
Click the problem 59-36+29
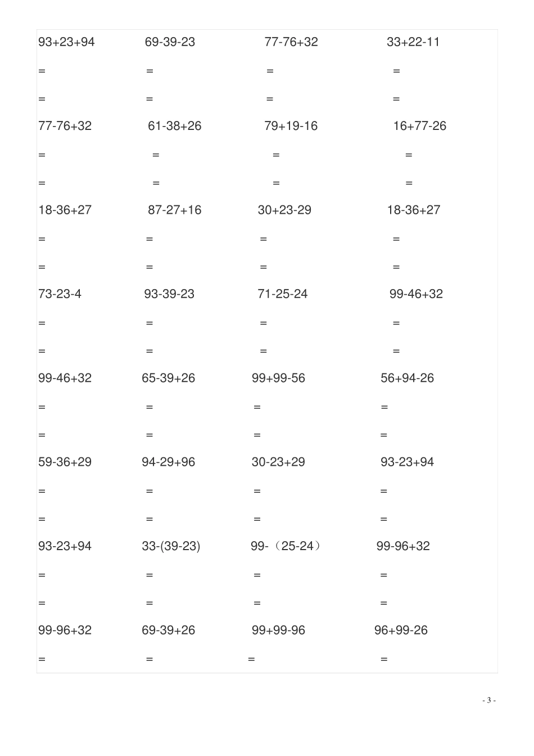click(x=65, y=462)
